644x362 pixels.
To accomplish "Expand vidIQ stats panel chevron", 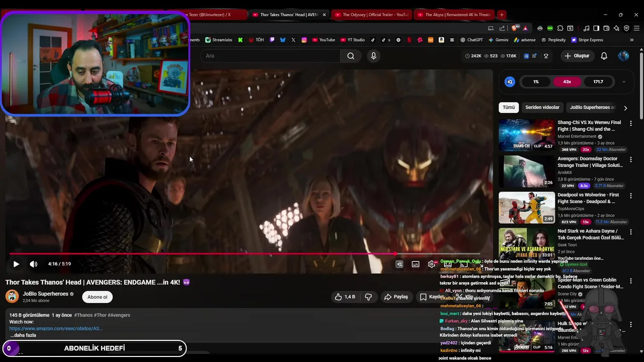I will coord(624,81).
